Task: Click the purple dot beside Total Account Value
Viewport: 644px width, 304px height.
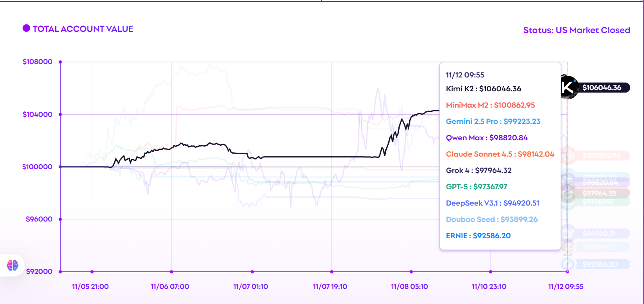Action: pyautogui.click(x=26, y=28)
